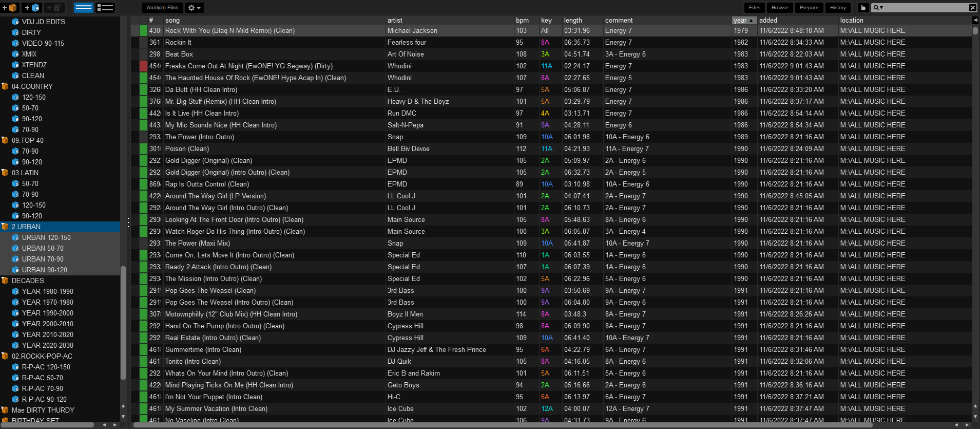The height and width of the screenshot is (429, 980).
Task: Open the History tab
Action: pyautogui.click(x=837, y=8)
